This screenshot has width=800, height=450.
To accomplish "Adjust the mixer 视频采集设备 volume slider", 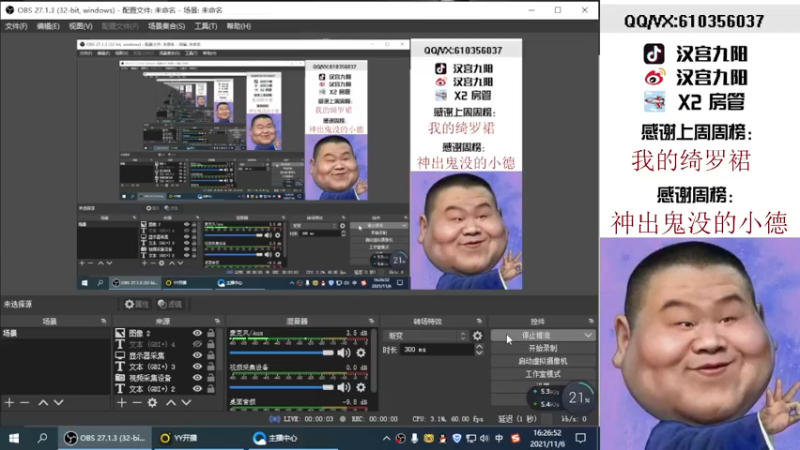I will pyautogui.click(x=281, y=387).
